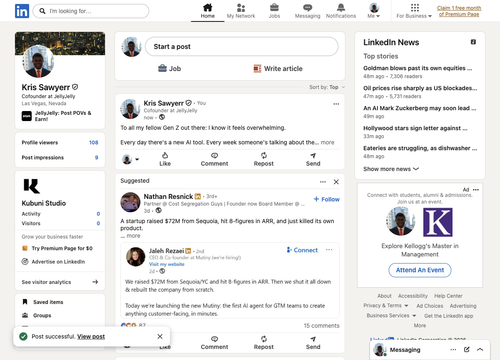Open View post link in success toast
This screenshot has height=360, width=500.
point(91,337)
